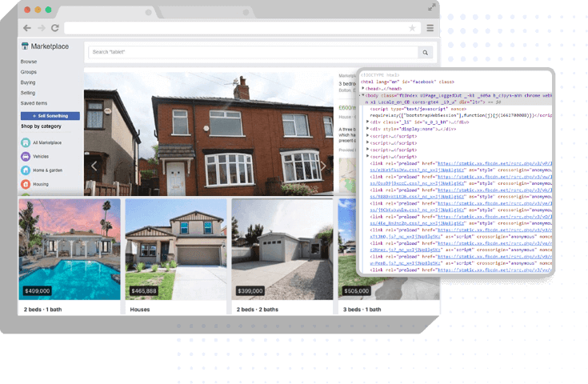Screen dimensions: 588x384
Task: Click the search magnifier button
Action: (x=426, y=52)
